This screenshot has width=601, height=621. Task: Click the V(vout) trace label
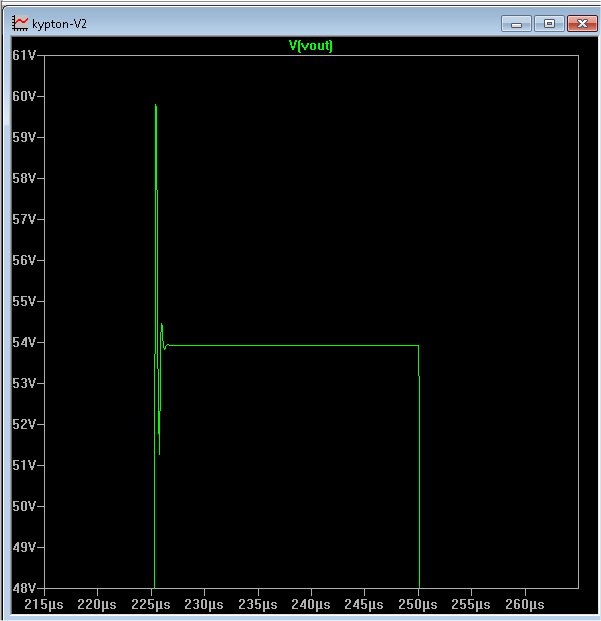[x=311, y=46]
